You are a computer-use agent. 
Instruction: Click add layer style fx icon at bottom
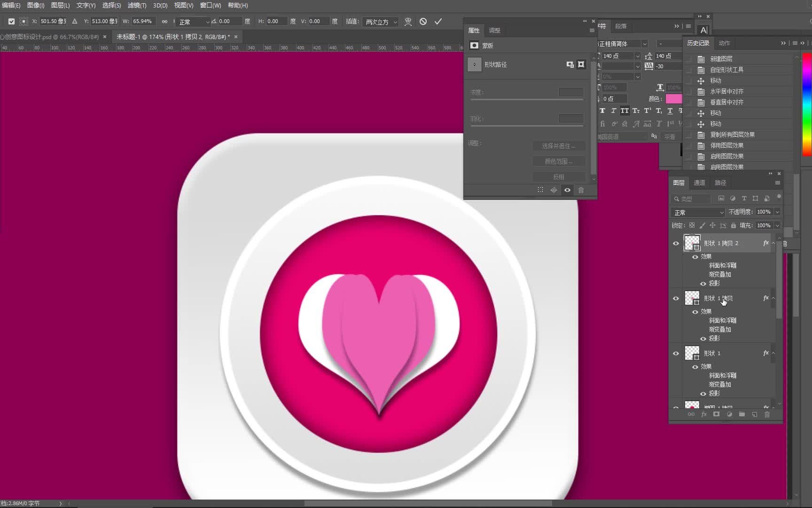[x=704, y=414]
